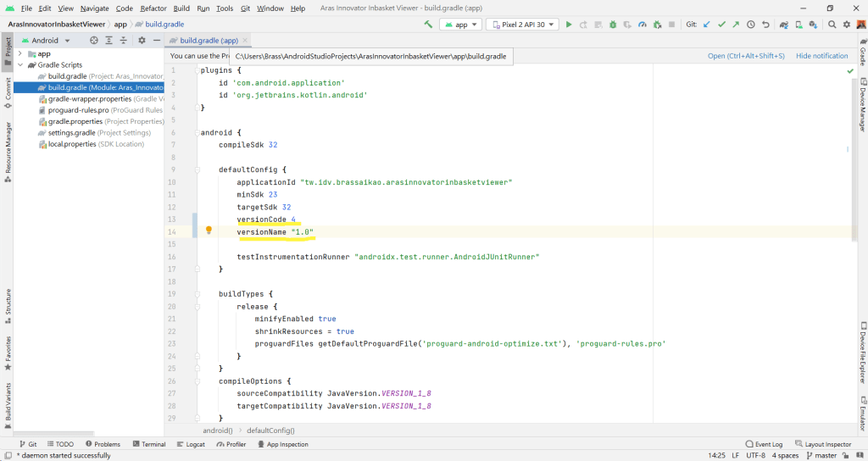Viewport: 868px width, 461px height.
Task: Click the Git update project arrow icon
Action: [x=707, y=25]
